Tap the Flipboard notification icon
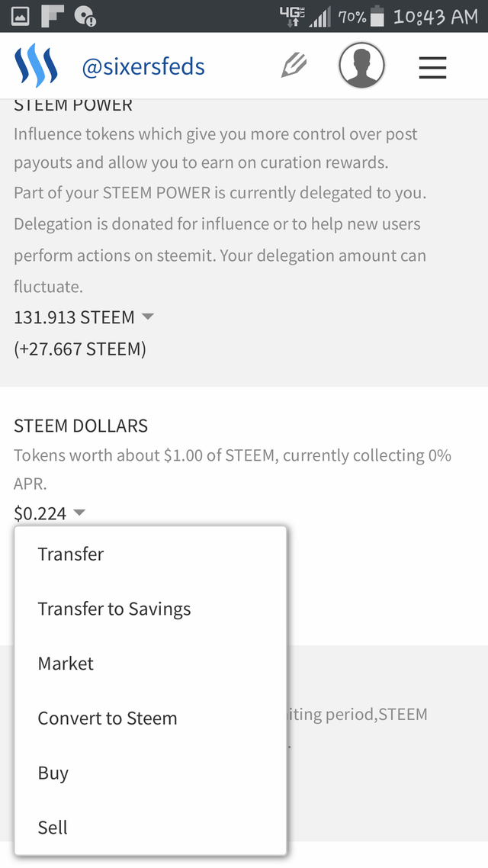This screenshot has height=868, width=488. 53,16
